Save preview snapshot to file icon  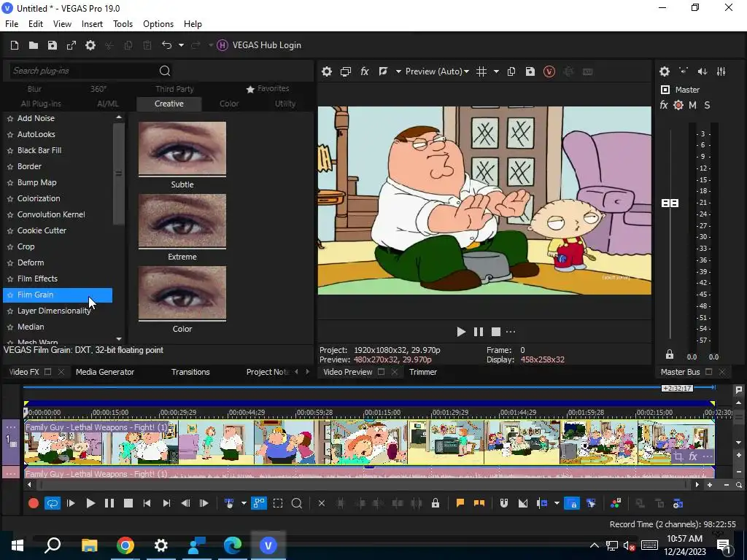point(530,72)
